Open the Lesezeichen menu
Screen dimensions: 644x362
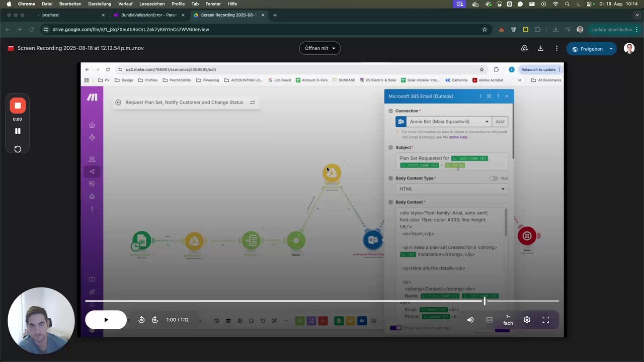[x=151, y=4]
